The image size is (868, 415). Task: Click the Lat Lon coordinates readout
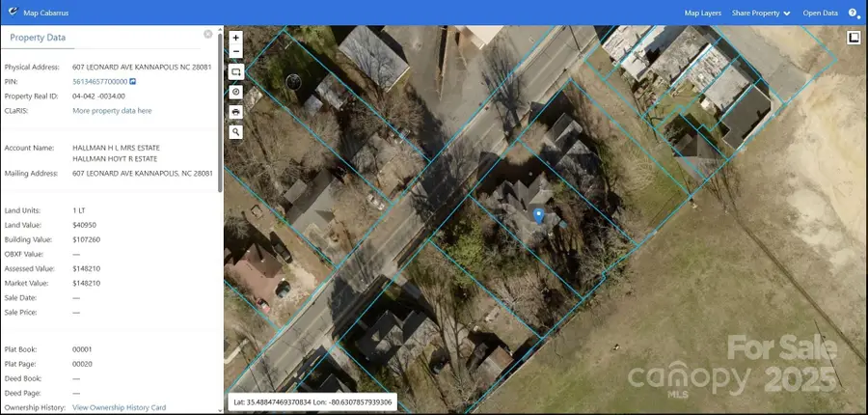(x=312, y=402)
